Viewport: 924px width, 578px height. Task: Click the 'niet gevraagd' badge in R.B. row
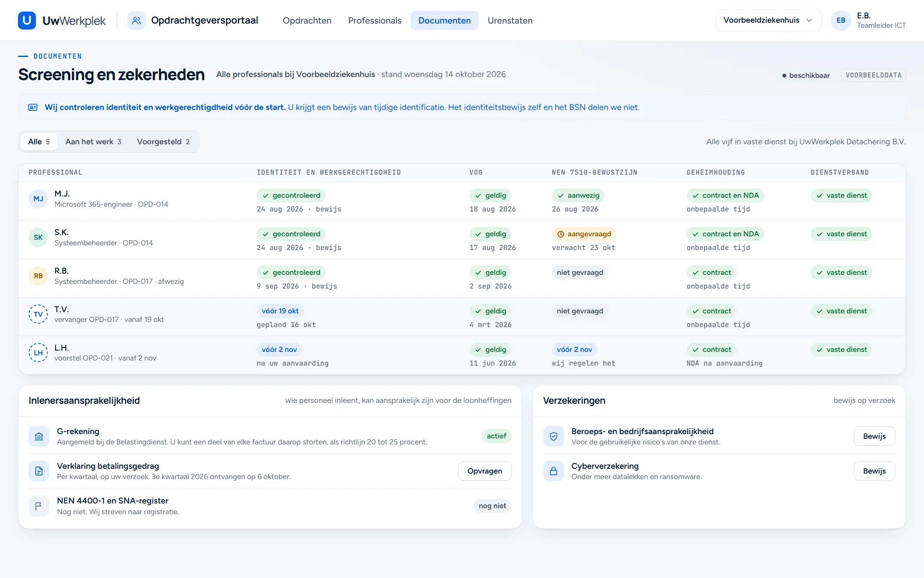580,273
